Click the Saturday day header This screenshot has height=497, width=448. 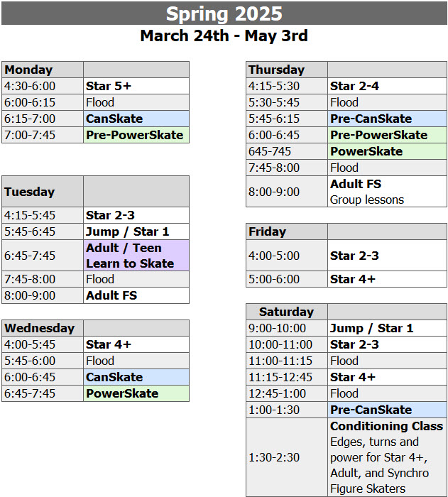287,312
